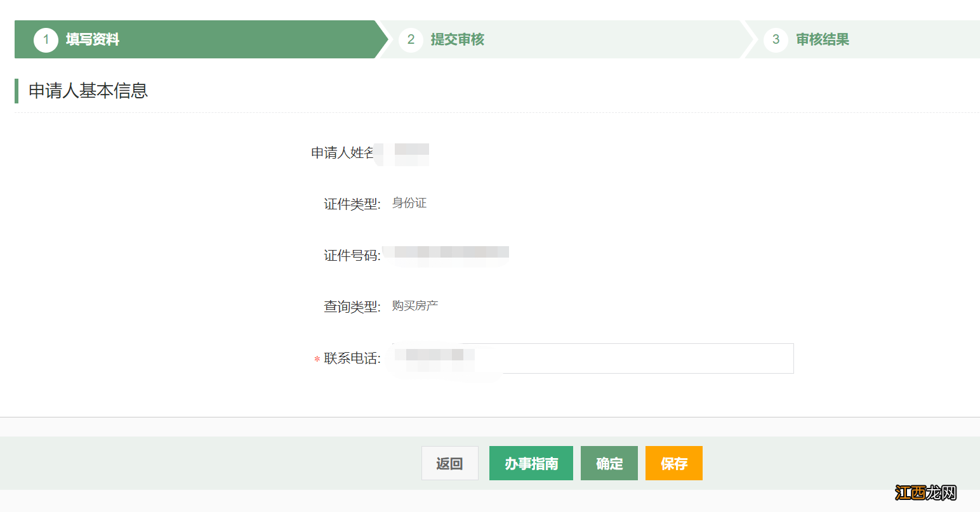Viewport: 980px width, 512px height.
Task: Click the 申请人姓名 label
Action: point(343,153)
